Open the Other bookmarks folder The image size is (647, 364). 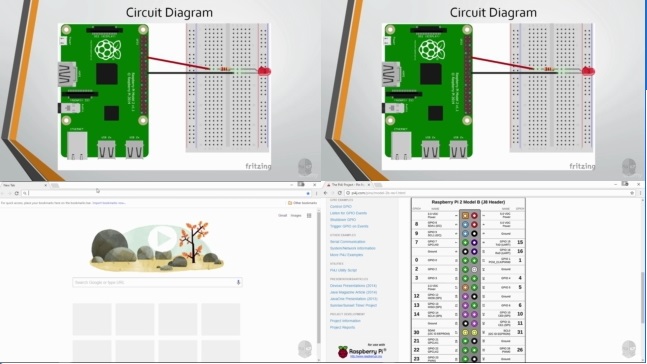[x=302, y=203]
